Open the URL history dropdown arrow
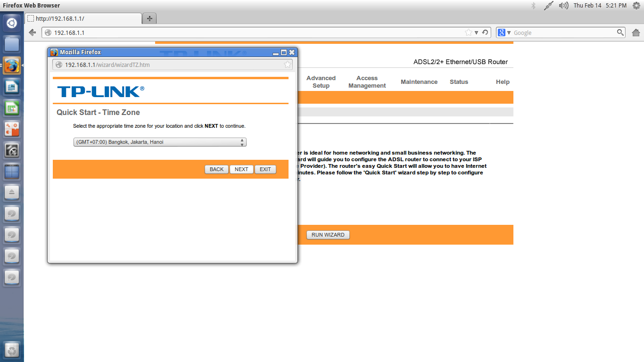The height and width of the screenshot is (362, 644). pyautogui.click(x=477, y=33)
